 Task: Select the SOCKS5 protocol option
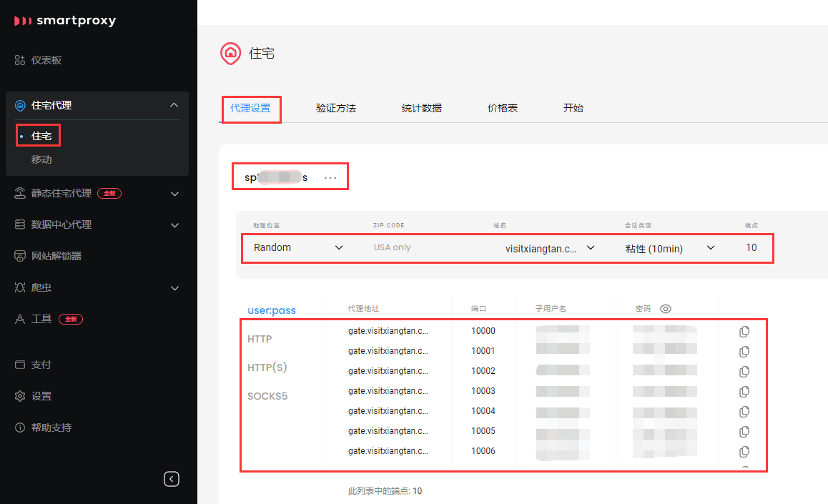click(267, 396)
